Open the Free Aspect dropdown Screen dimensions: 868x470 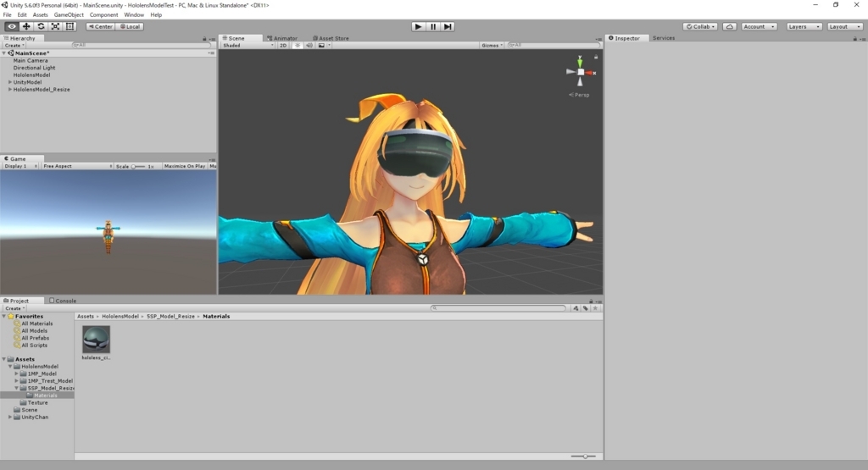(77, 166)
